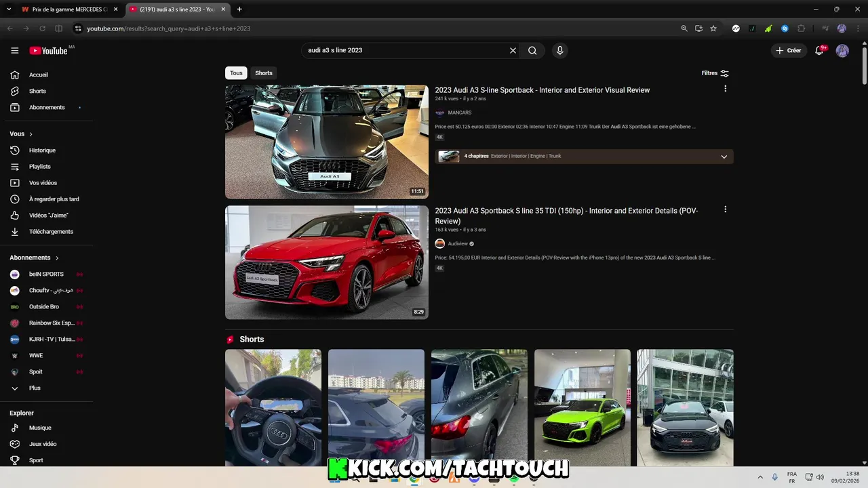Open more options for MANCARS video

725,89
